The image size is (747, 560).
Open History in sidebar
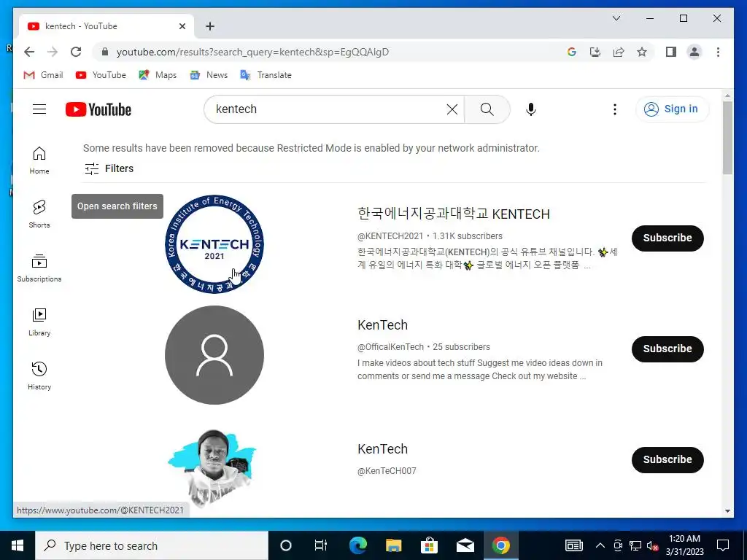click(x=39, y=376)
